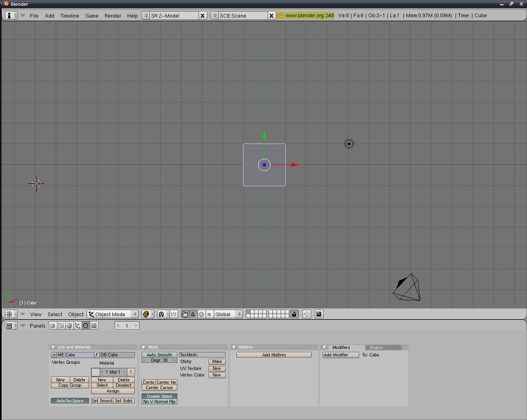Select the rotate manipulator circle icon
527x420 pixels.
coord(201,314)
